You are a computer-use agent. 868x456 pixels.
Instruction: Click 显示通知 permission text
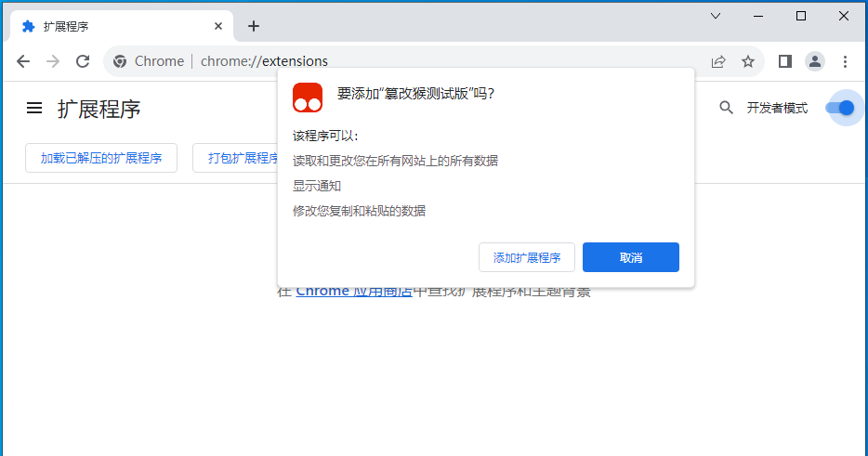pos(317,186)
